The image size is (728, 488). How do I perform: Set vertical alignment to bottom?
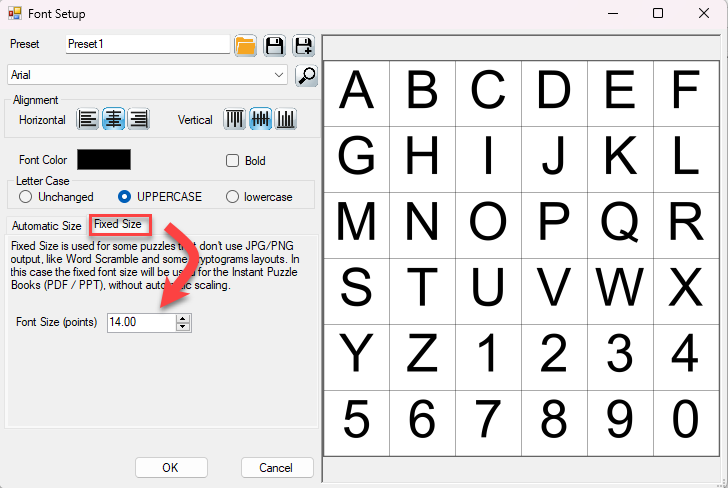286,119
